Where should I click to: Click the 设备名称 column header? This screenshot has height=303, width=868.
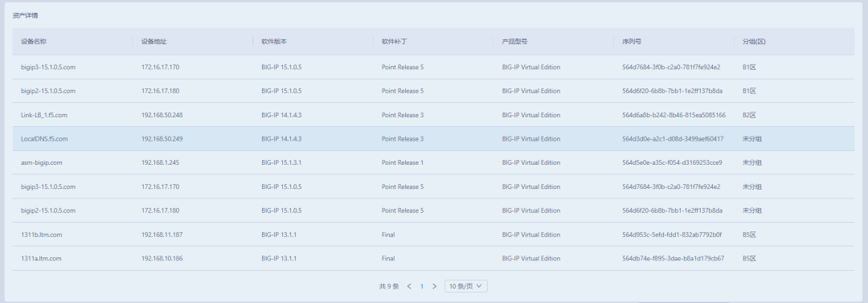[x=34, y=42]
